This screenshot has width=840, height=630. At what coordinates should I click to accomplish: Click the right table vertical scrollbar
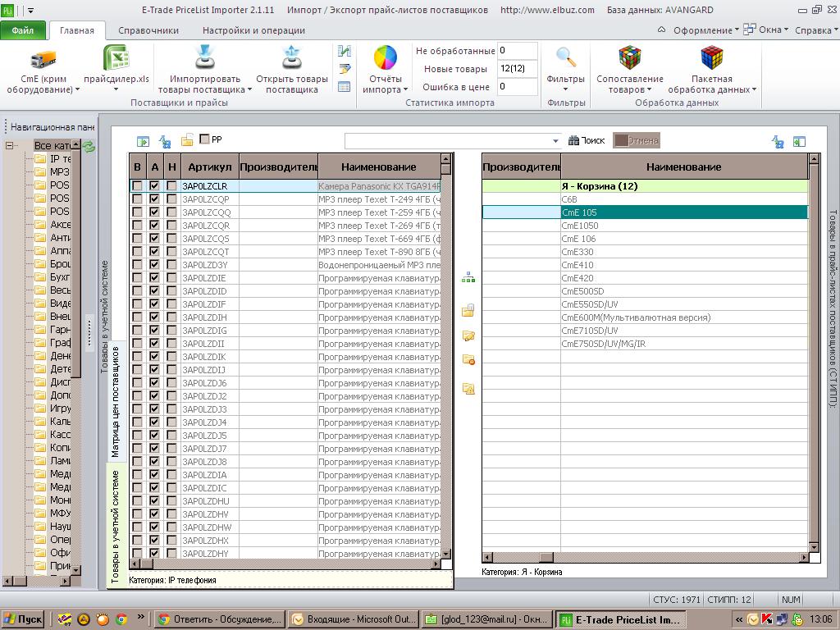coord(815,353)
